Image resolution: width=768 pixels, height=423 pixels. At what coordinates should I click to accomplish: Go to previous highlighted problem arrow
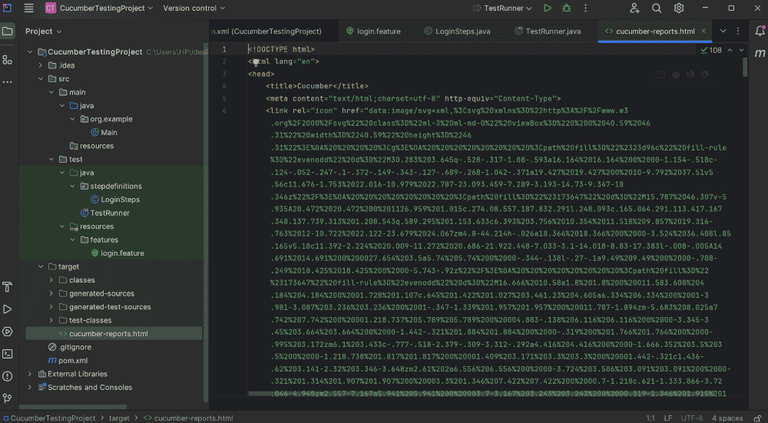click(x=730, y=50)
